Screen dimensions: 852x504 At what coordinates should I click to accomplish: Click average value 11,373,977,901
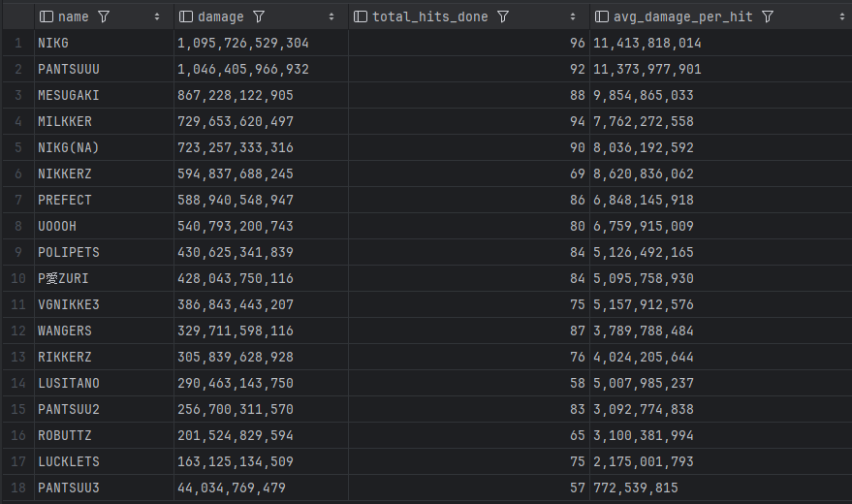(x=647, y=69)
